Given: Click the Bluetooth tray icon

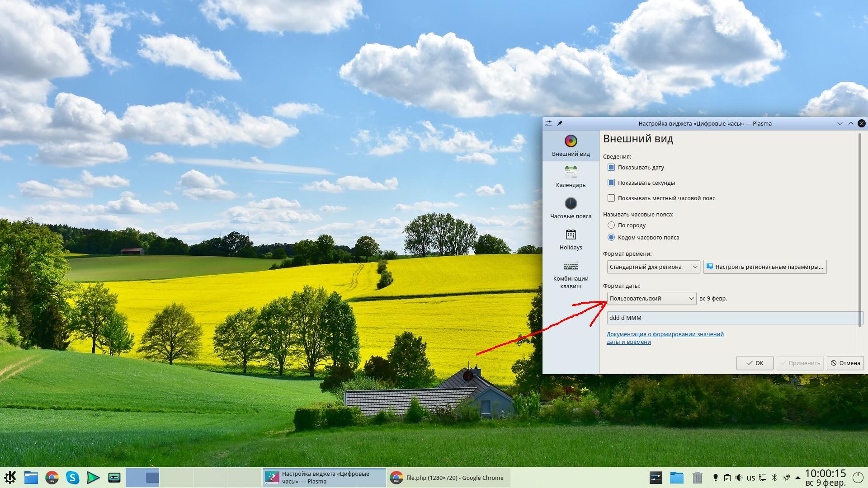Looking at the screenshot, I should (774, 478).
